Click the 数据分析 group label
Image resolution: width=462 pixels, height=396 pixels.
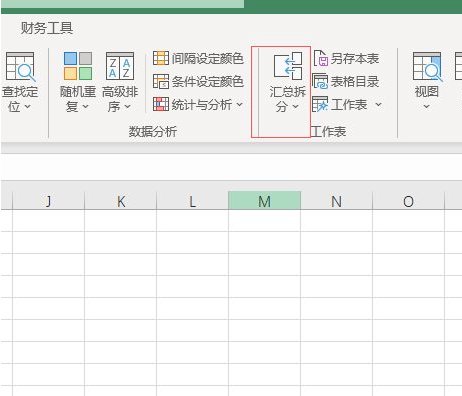click(x=153, y=132)
